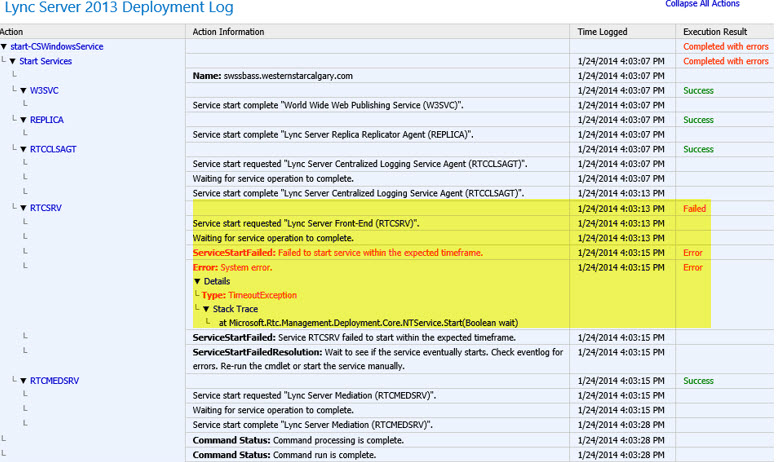This screenshot has height=462, width=776.
Task: Click the Error result beside ServiceStartFailed
Action: (693, 253)
